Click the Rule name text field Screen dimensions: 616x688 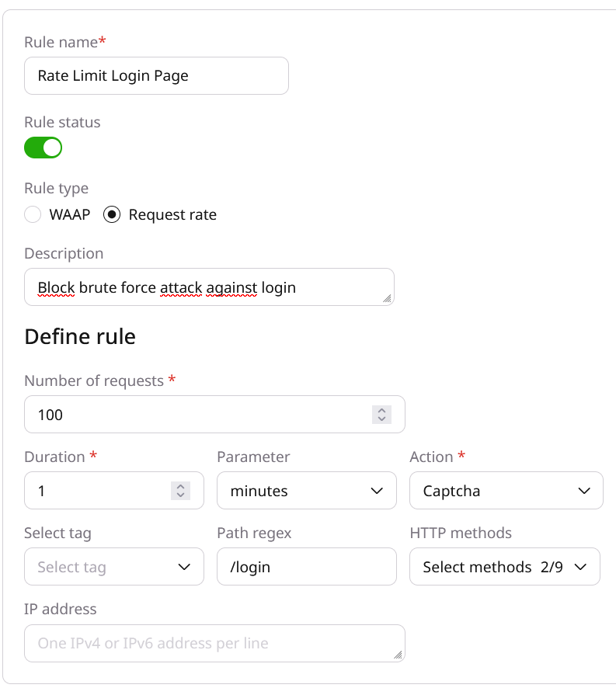pyautogui.click(x=156, y=76)
